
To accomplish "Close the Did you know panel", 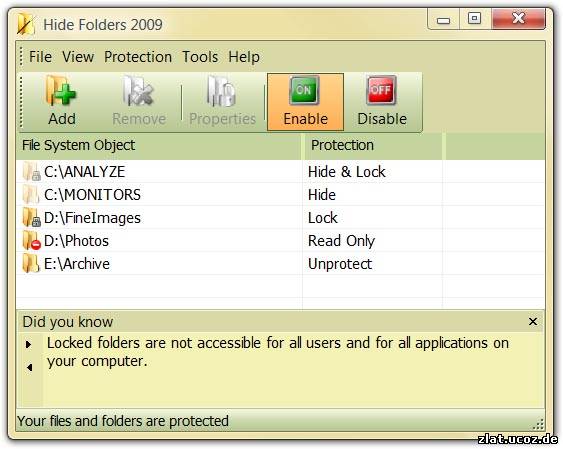I will [x=533, y=321].
